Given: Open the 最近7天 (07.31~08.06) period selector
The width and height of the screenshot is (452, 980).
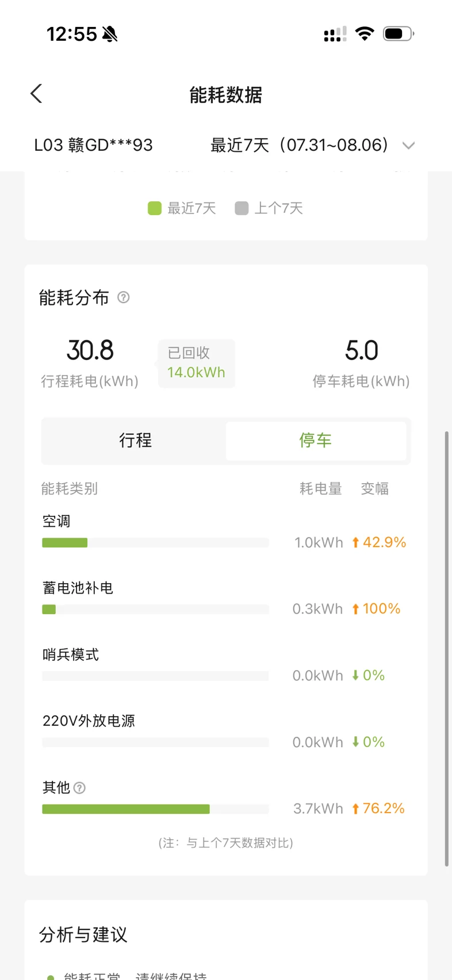Looking at the screenshot, I should coord(312,145).
